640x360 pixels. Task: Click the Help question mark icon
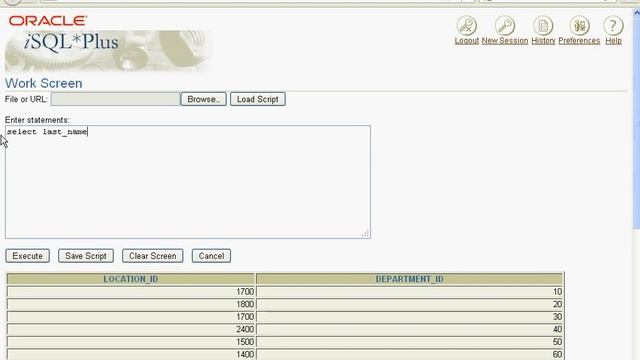click(613, 26)
